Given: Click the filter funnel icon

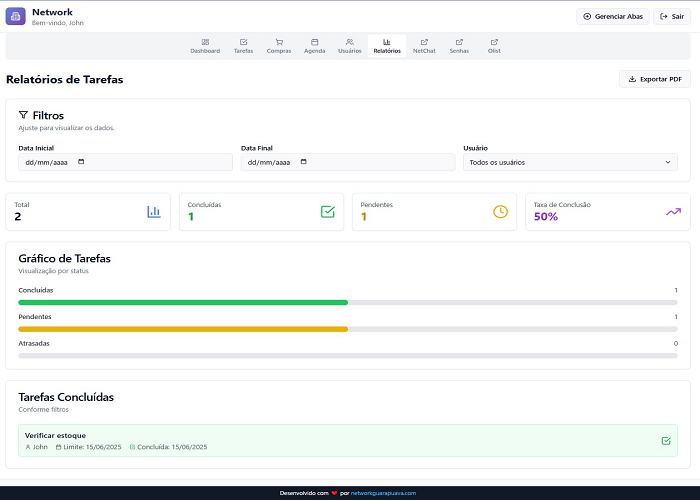Looking at the screenshot, I should [x=23, y=115].
